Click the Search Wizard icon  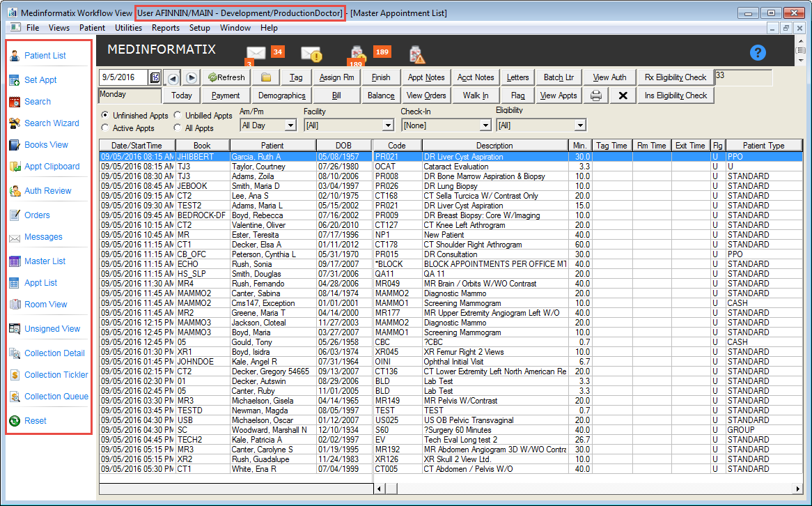tap(15, 123)
